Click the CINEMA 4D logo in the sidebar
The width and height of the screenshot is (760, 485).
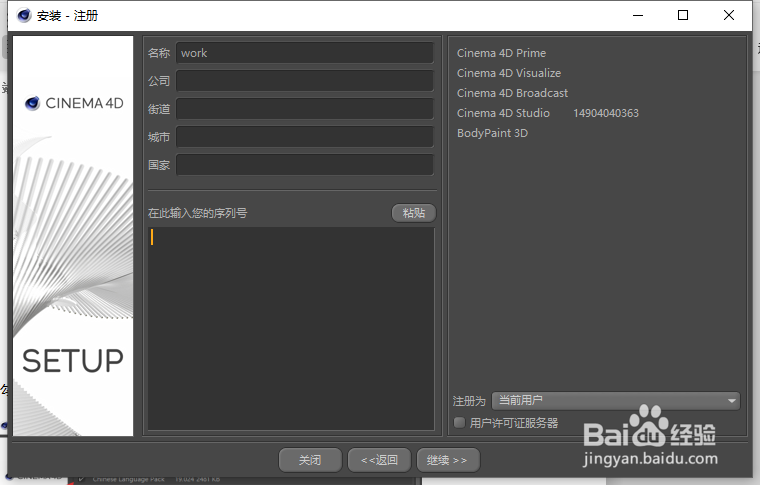point(74,103)
